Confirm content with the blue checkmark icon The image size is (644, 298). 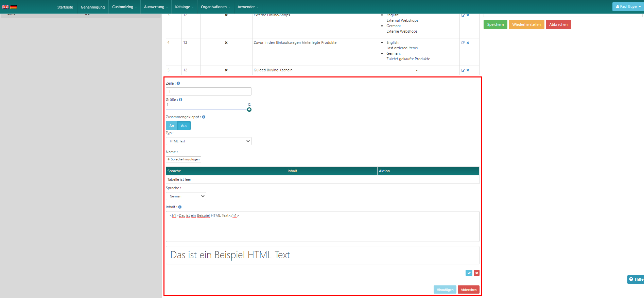(469, 273)
